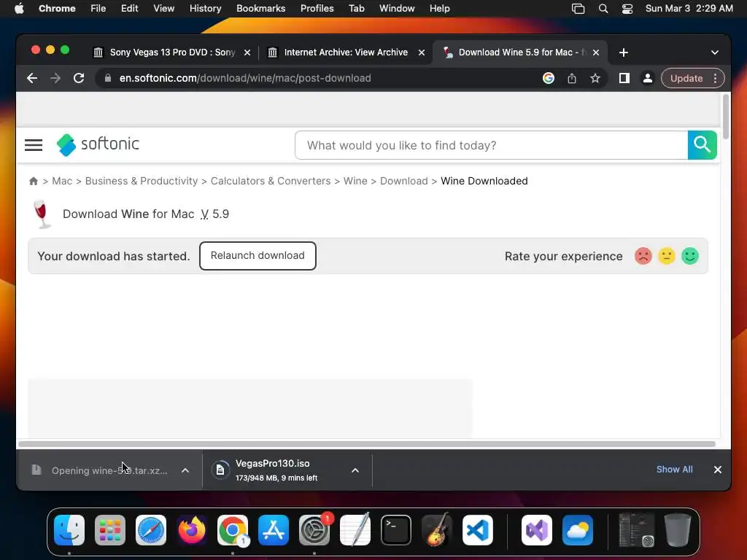Click the padlock site info icon

108,78
